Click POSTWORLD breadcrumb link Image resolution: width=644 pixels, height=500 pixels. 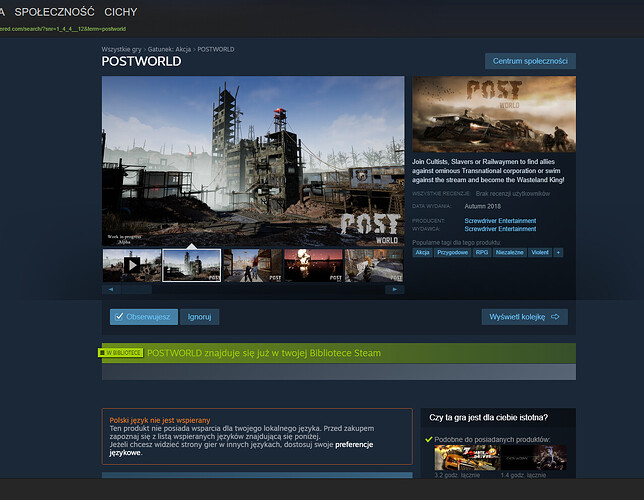pos(216,49)
